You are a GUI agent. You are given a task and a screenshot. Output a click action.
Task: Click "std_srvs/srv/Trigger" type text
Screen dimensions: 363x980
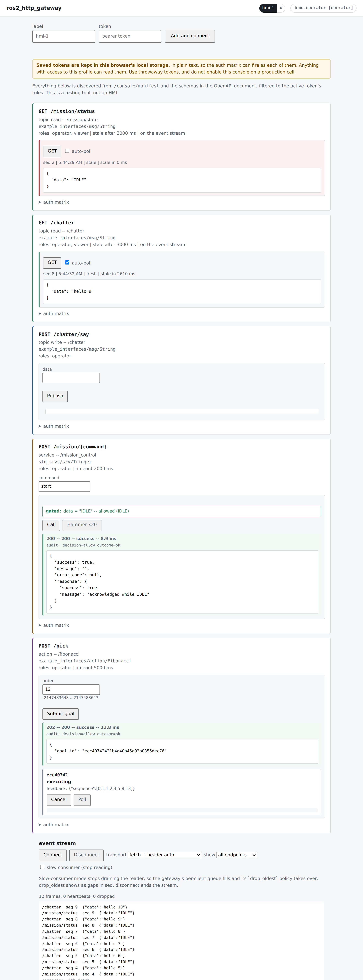pos(65,462)
